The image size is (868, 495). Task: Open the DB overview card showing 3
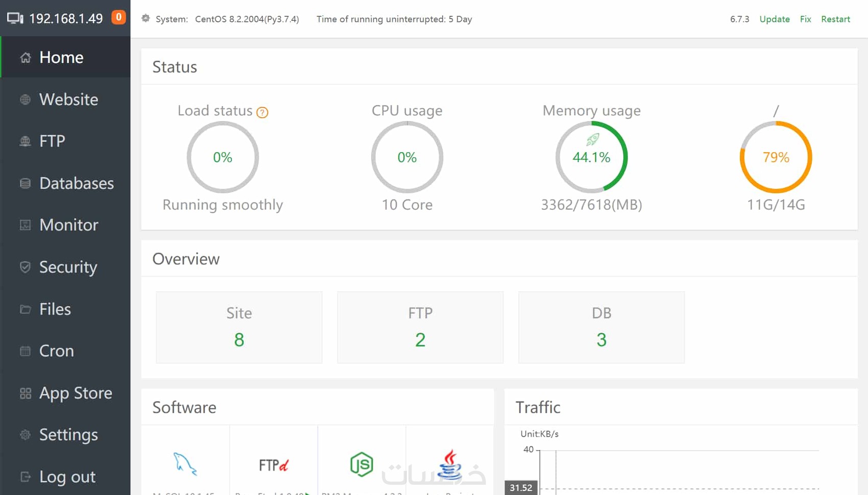click(601, 327)
